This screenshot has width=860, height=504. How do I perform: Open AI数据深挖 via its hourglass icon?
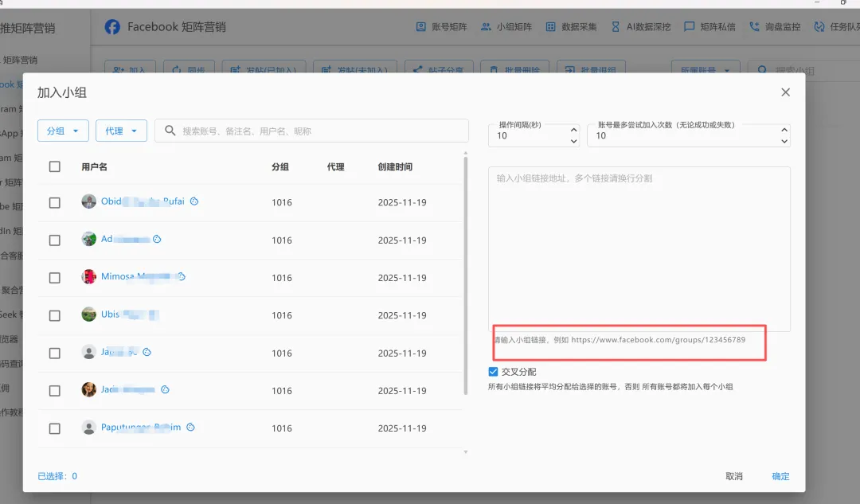pos(614,26)
